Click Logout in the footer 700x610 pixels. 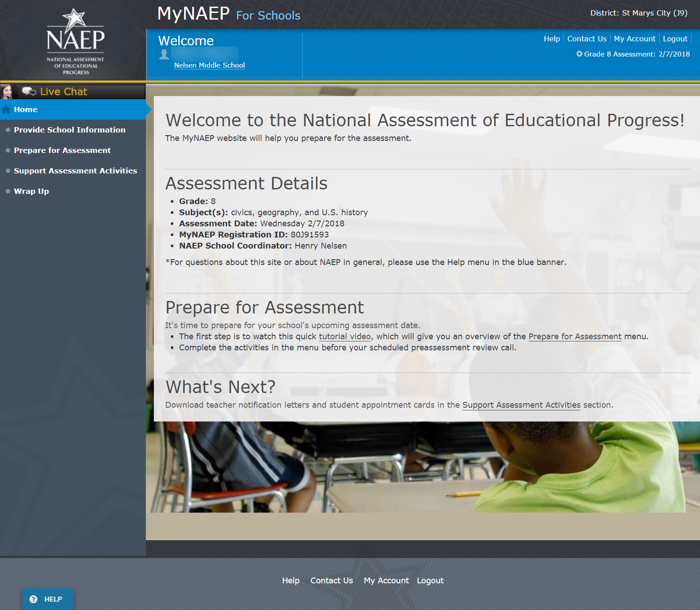click(x=430, y=581)
